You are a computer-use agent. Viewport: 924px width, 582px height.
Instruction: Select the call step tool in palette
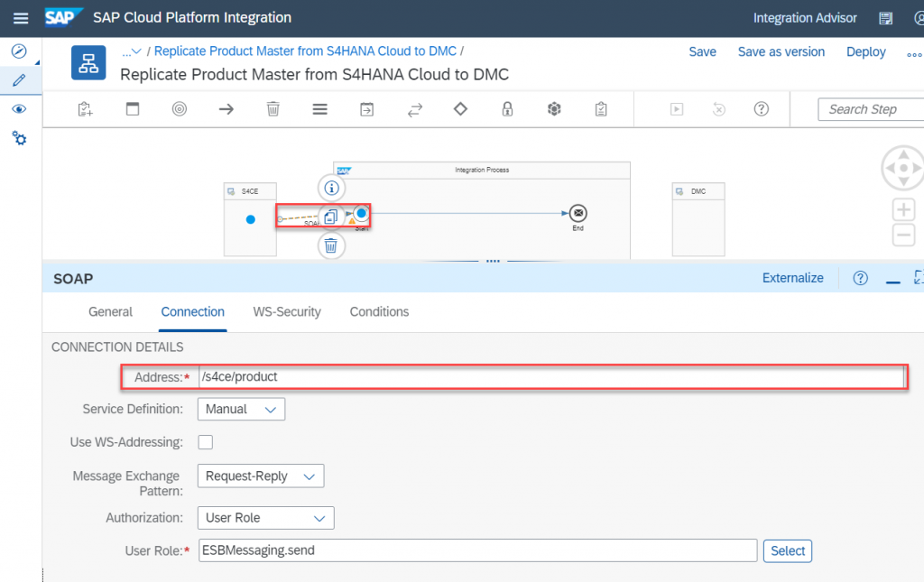pyautogui.click(x=366, y=109)
